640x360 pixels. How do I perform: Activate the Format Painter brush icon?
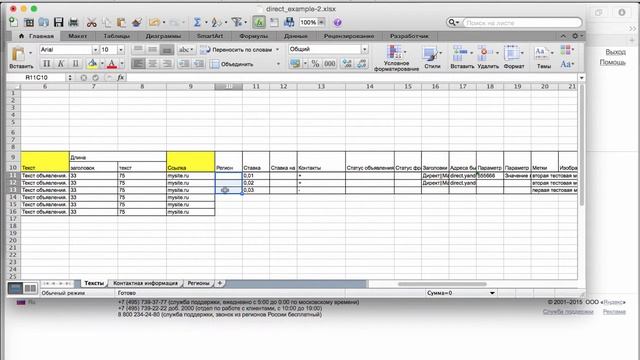[x=137, y=22]
